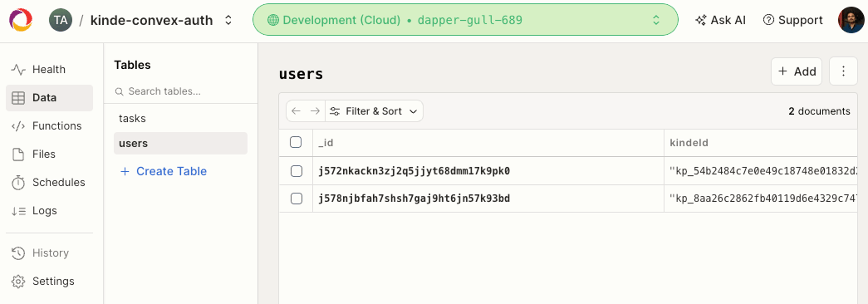Viewport: 868px width, 304px height.
Task: Click the Files document icon
Action: (18, 154)
